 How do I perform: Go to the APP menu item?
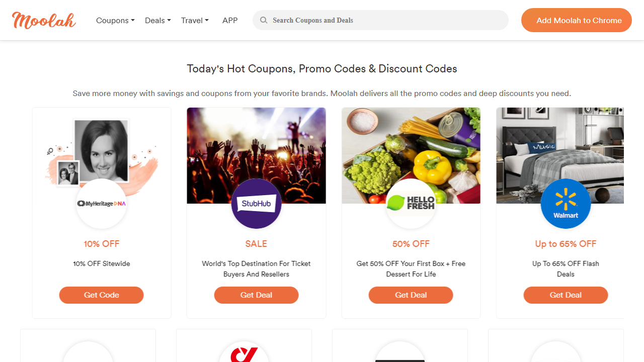click(x=230, y=21)
